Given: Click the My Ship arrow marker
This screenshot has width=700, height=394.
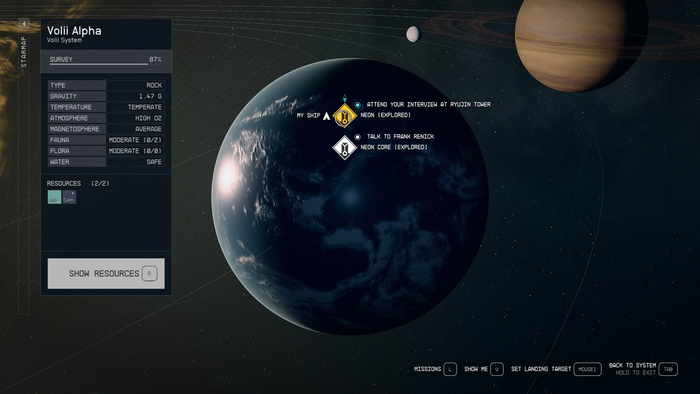Looking at the screenshot, I should click(x=326, y=116).
